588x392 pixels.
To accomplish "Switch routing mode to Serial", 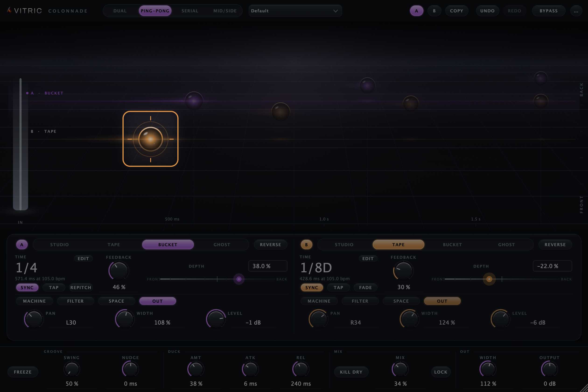I will (190, 11).
